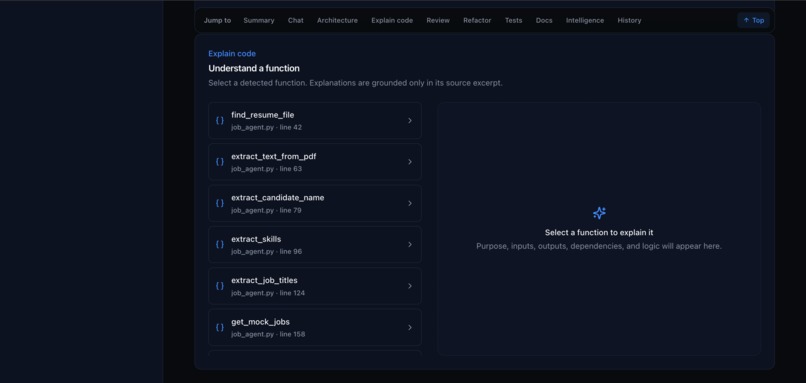Select the find_resume_file function name
This screenshot has width=806, height=383.
pyautogui.click(x=263, y=115)
